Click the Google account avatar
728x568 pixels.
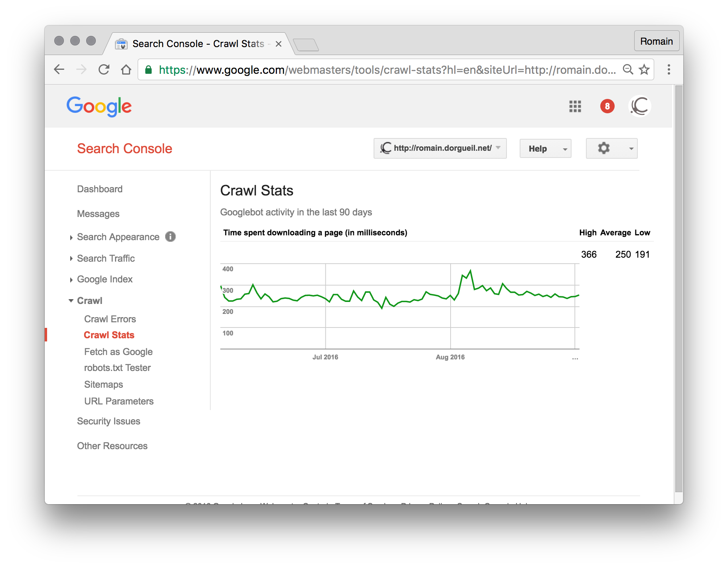click(x=640, y=106)
